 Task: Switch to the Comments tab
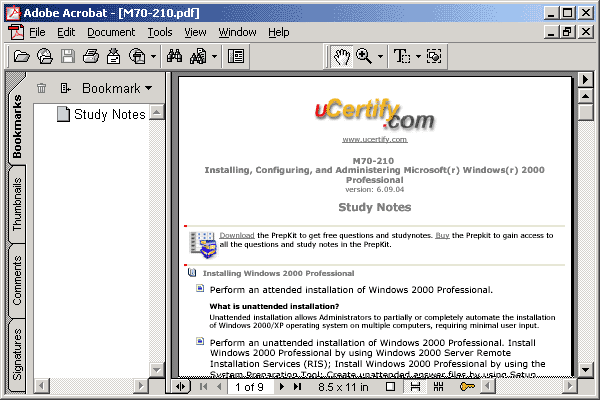pos(17,280)
